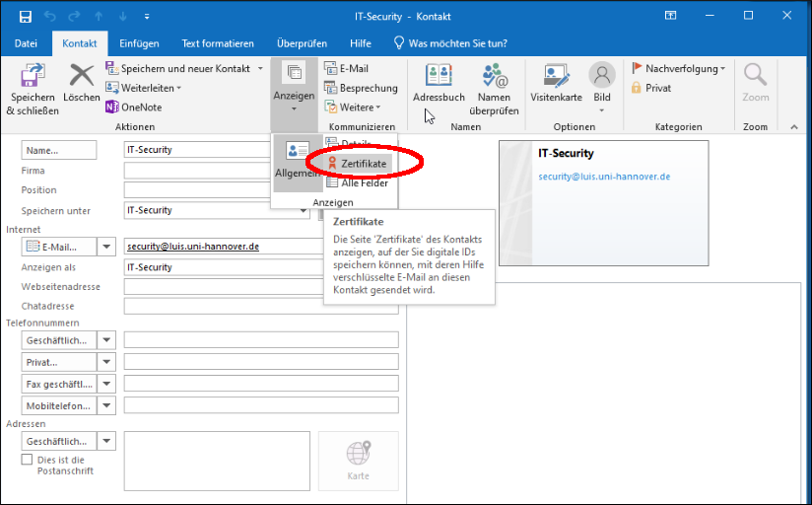Screen dimensions: 812x505
Task: Open dropdown next to Fax geschäftl...
Action: 106,384
